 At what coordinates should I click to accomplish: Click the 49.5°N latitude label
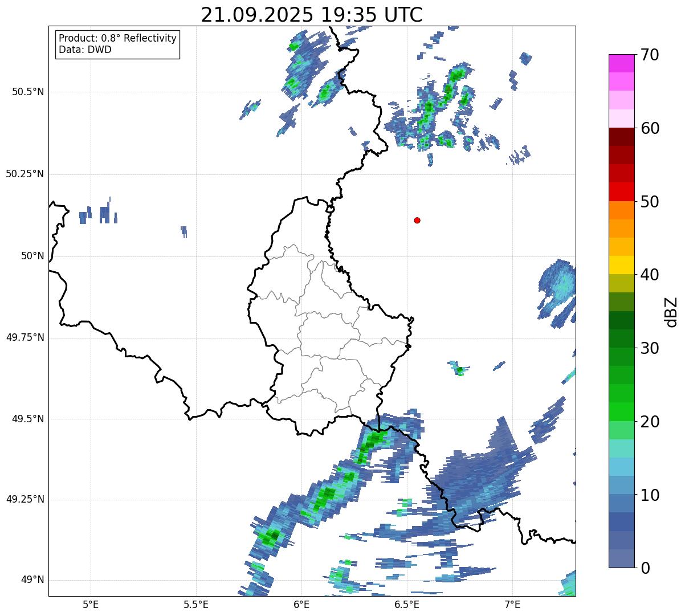(x=27, y=419)
